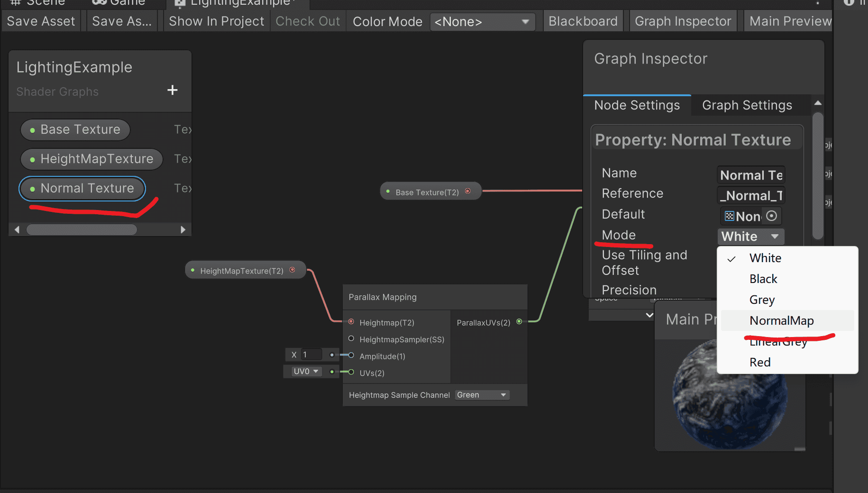
Task: Click the HeightMapTexture node output port
Action: (x=292, y=270)
